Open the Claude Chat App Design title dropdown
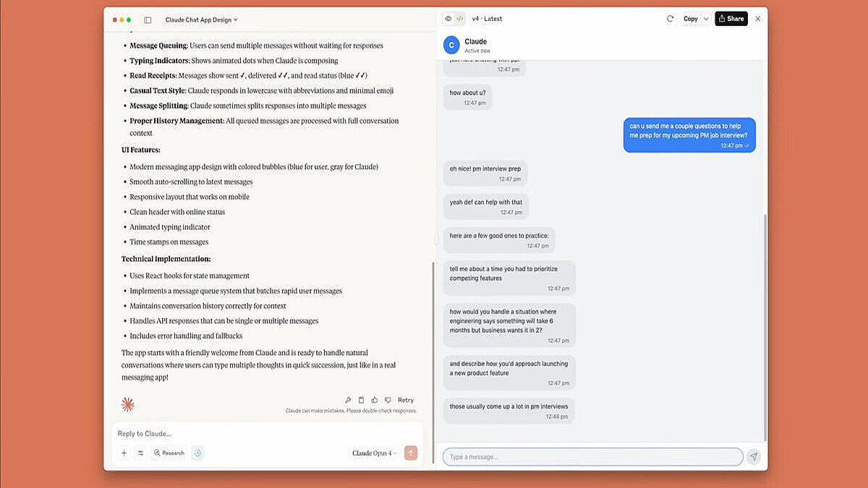This screenshot has height=488, width=868. pos(201,20)
